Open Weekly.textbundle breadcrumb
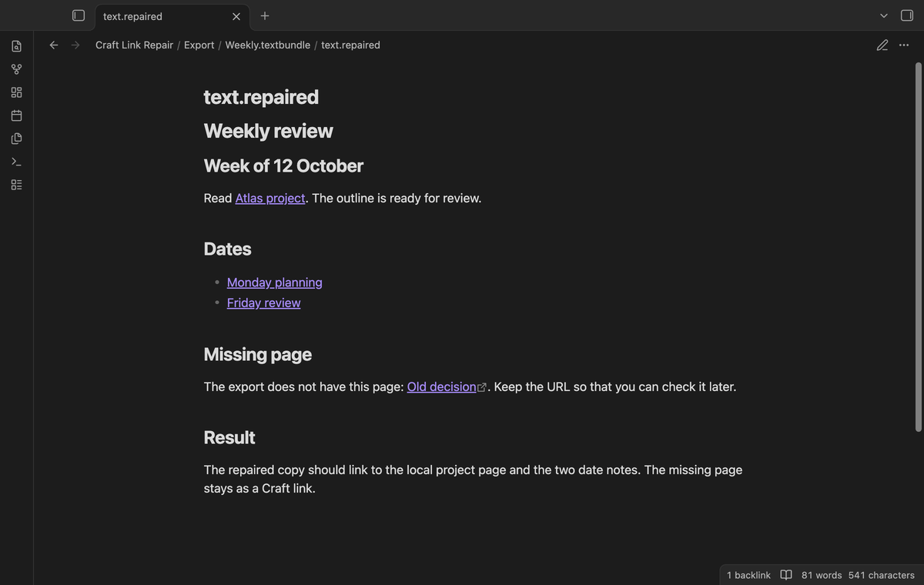Image resolution: width=924 pixels, height=585 pixels. point(268,45)
